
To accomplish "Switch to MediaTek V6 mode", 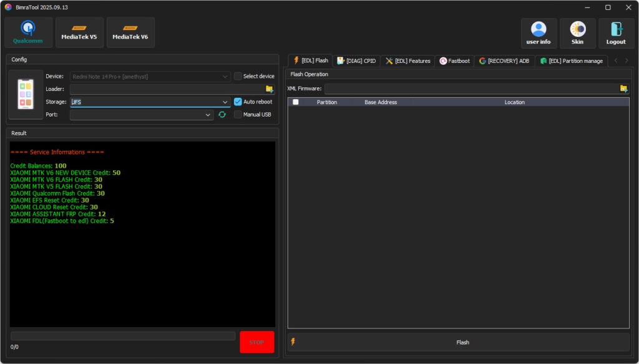I will pyautogui.click(x=130, y=32).
